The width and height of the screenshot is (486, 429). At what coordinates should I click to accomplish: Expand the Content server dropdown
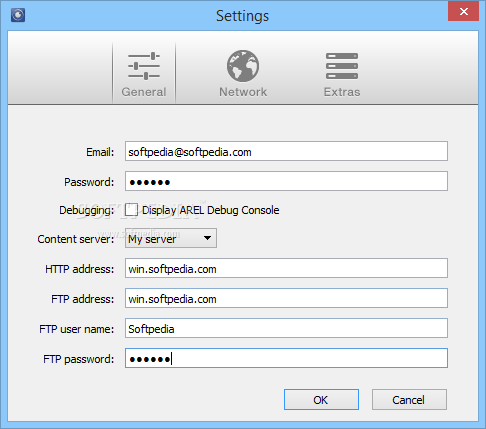pos(171,238)
